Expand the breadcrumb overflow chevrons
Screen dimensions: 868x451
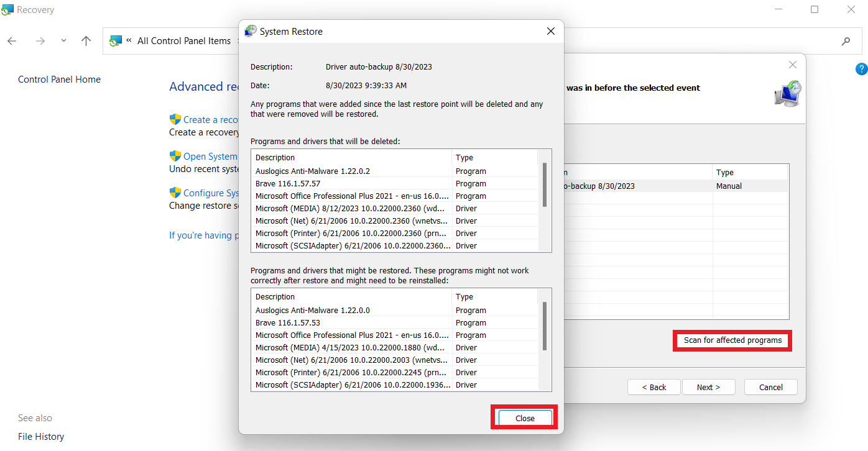coord(129,40)
